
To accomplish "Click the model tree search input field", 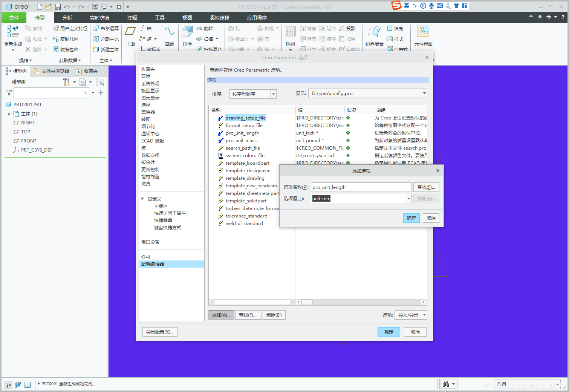I will 51,93.
